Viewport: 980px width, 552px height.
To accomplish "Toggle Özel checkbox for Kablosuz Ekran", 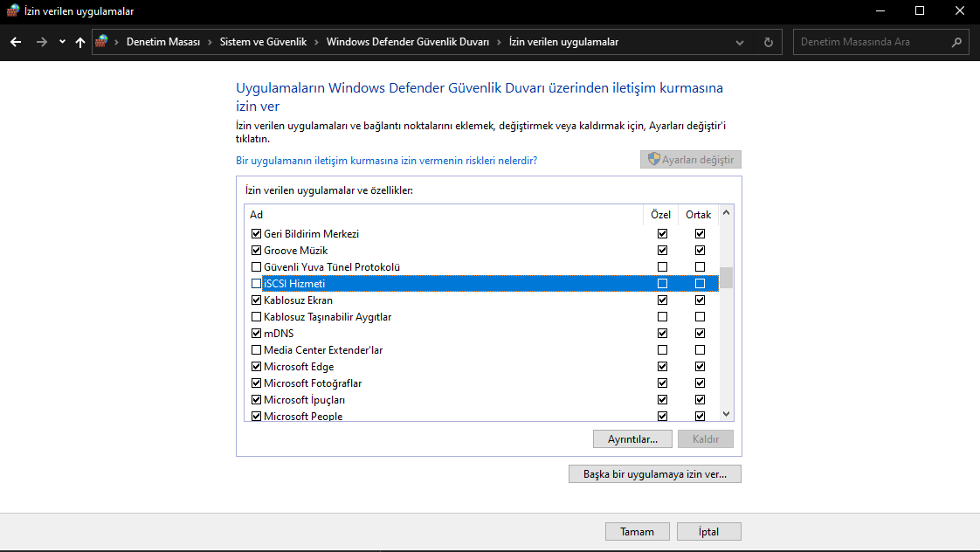I will [662, 300].
